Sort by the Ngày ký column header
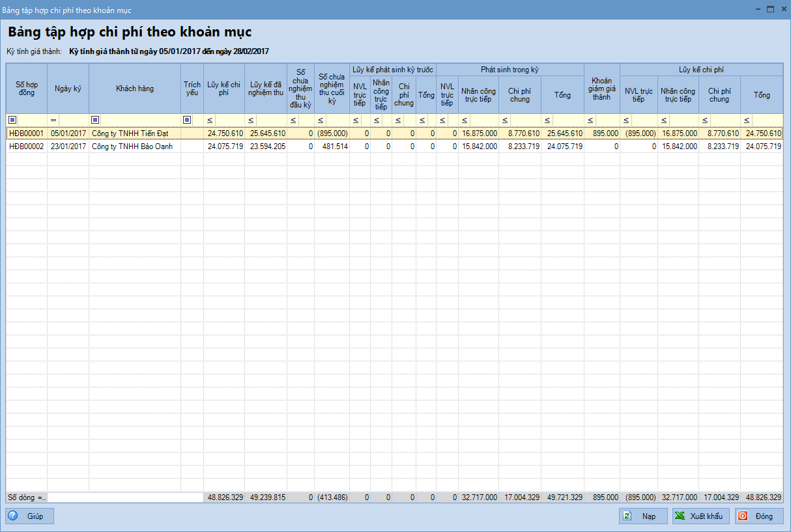The image size is (791, 532). click(x=68, y=88)
